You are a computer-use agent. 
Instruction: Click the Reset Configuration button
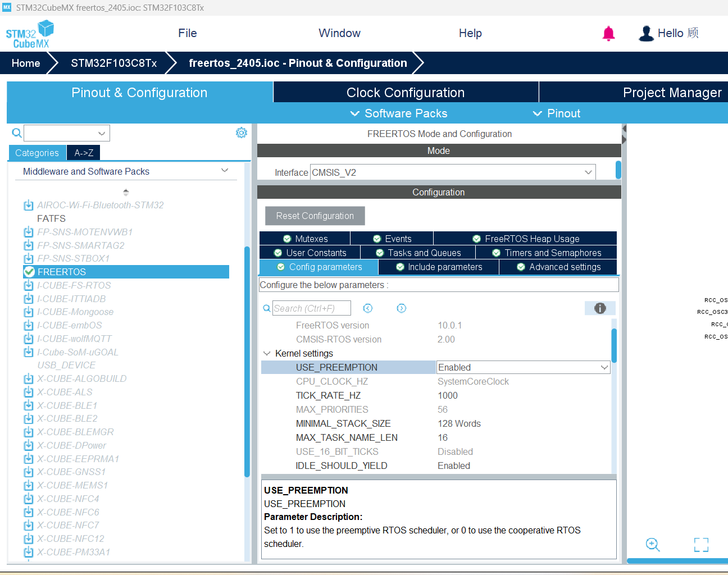point(315,216)
